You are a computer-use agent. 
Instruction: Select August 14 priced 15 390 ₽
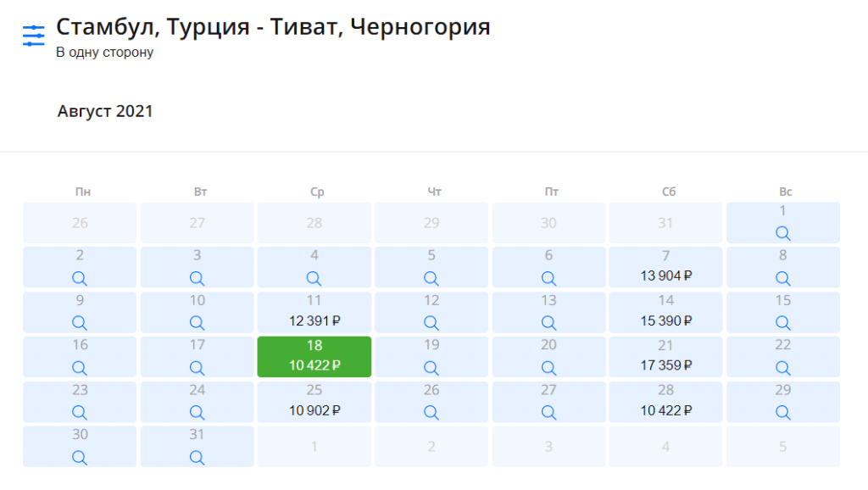665,311
